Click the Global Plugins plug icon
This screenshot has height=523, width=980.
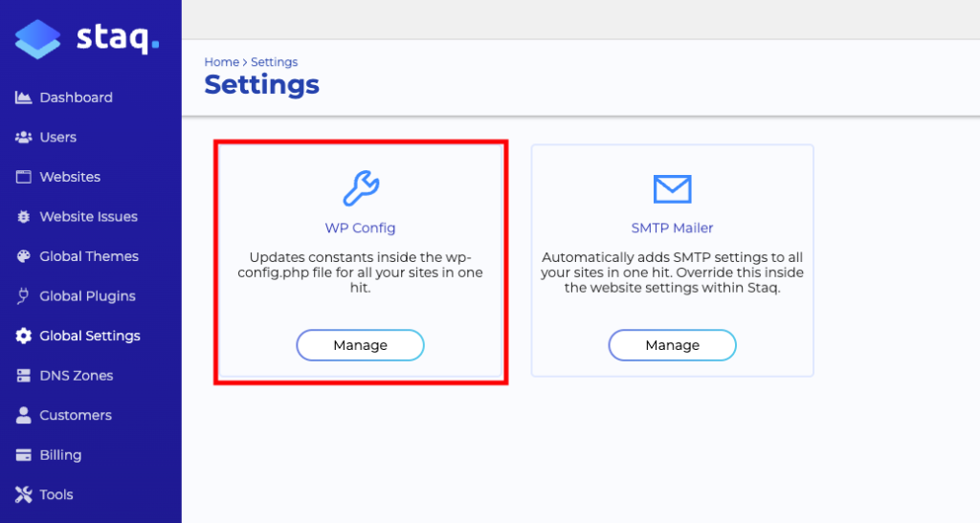(x=24, y=296)
